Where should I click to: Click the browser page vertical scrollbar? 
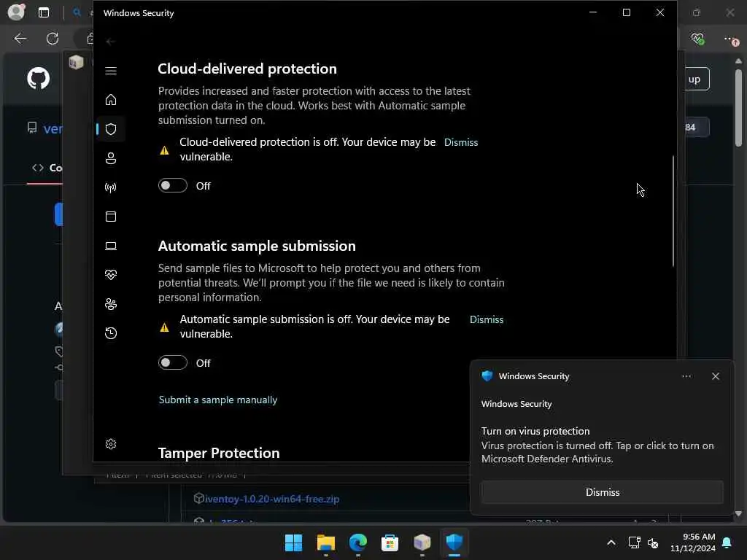point(738,108)
